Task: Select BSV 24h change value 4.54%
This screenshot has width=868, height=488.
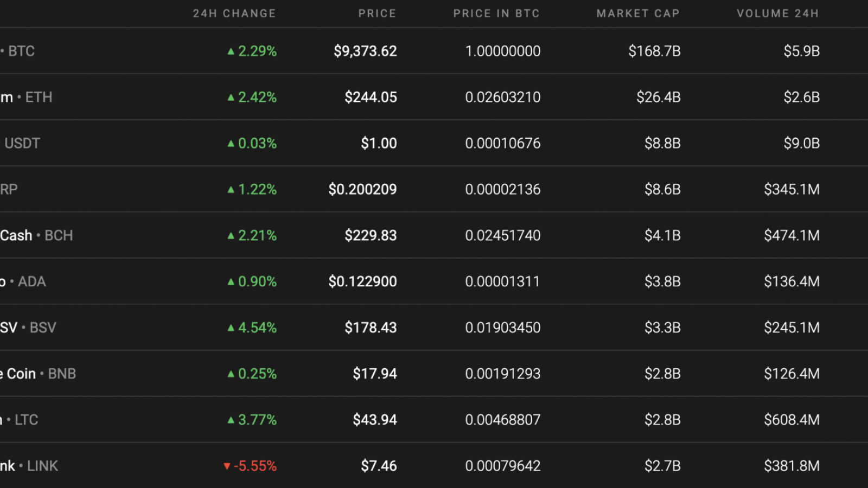Action: point(257,328)
